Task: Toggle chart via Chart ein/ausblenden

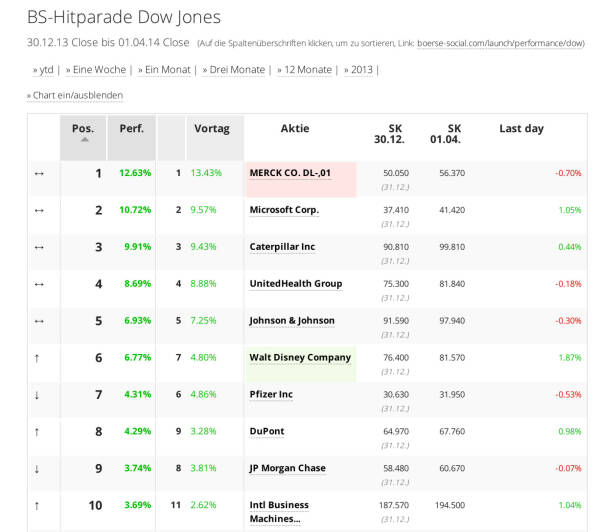Action: click(x=75, y=95)
